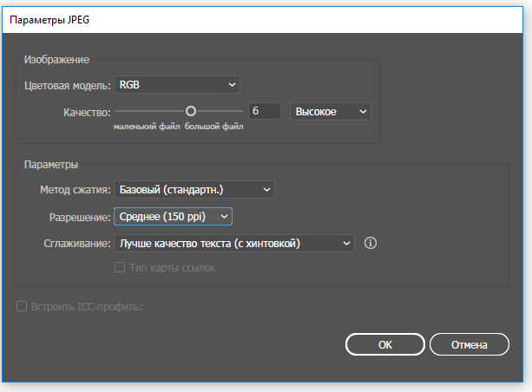The image size is (532, 392).
Task: Expand the Разрешение dropdown
Action: (173, 216)
